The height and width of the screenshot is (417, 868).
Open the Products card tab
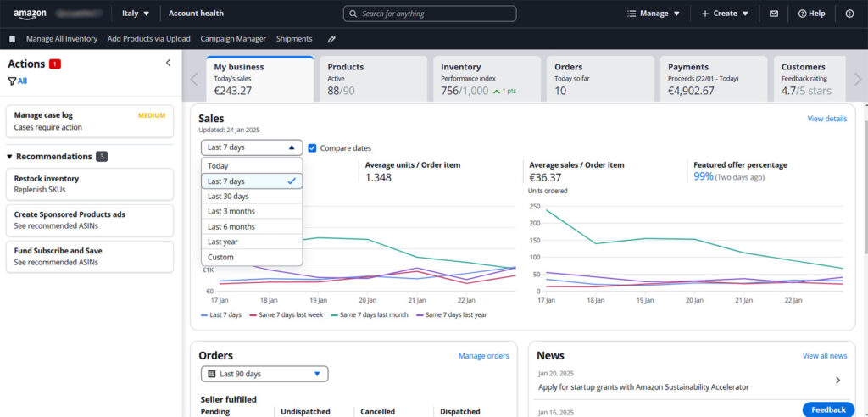click(x=373, y=79)
